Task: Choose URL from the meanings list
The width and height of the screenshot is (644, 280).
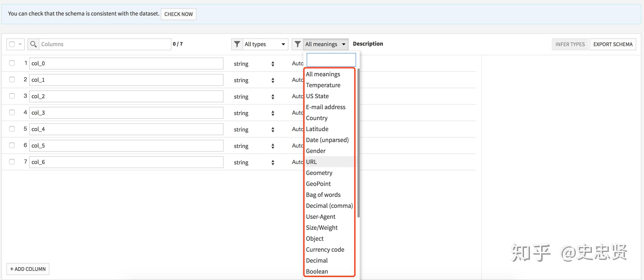Action: [311, 162]
